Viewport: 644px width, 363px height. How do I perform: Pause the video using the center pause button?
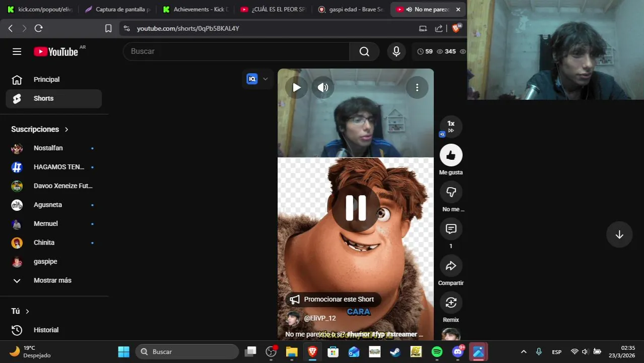356,208
